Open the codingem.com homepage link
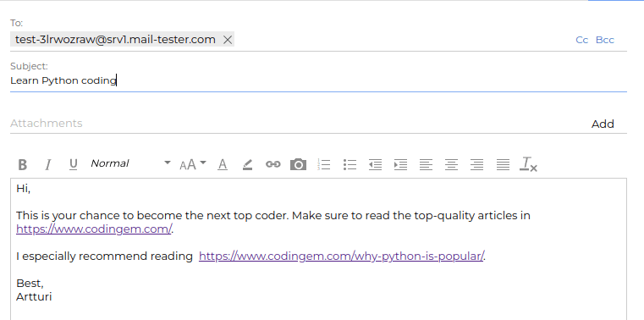Image resolution: width=644 pixels, height=320 pixels. pos(94,229)
